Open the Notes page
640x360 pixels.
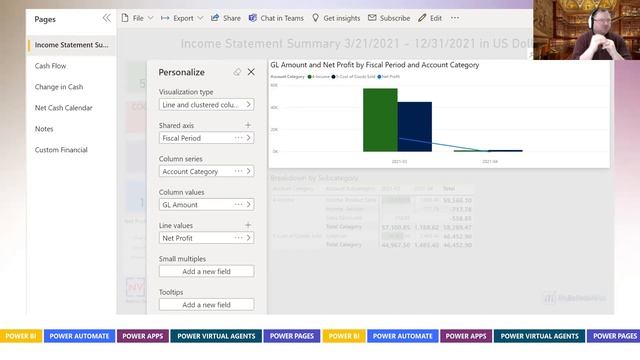44,129
